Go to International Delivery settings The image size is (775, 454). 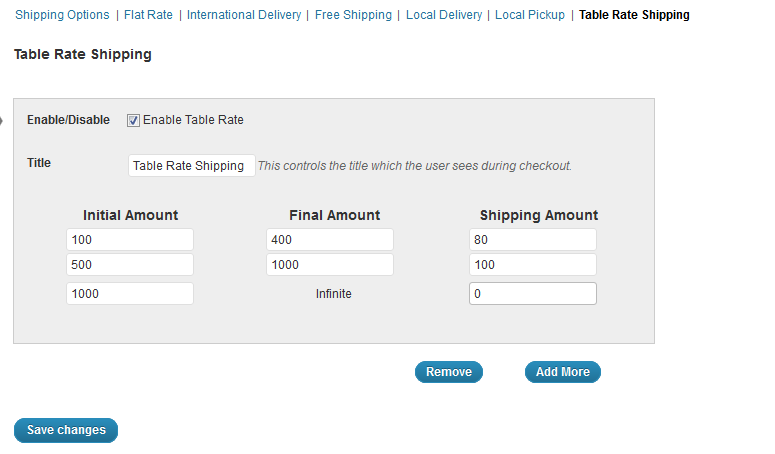[x=244, y=15]
